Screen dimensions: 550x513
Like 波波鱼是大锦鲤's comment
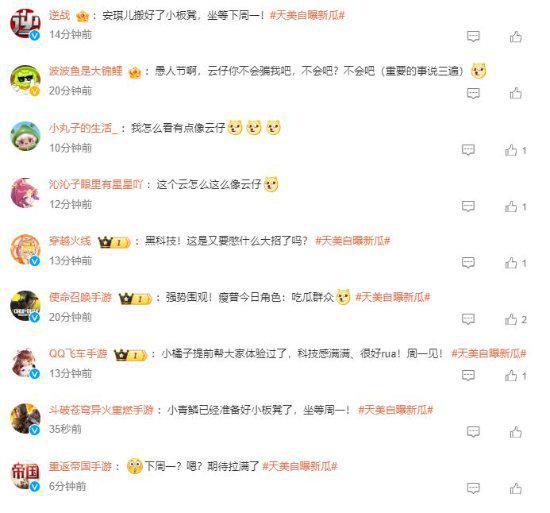[x=516, y=93]
